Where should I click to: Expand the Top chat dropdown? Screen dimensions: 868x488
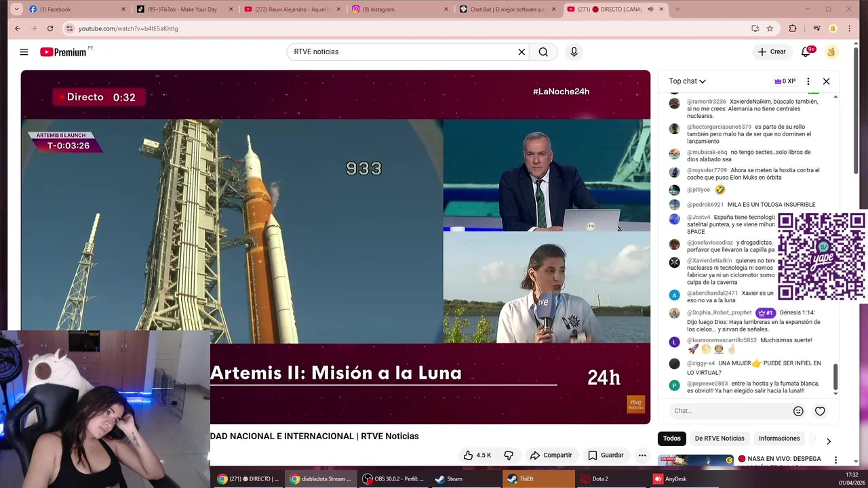pyautogui.click(x=687, y=81)
